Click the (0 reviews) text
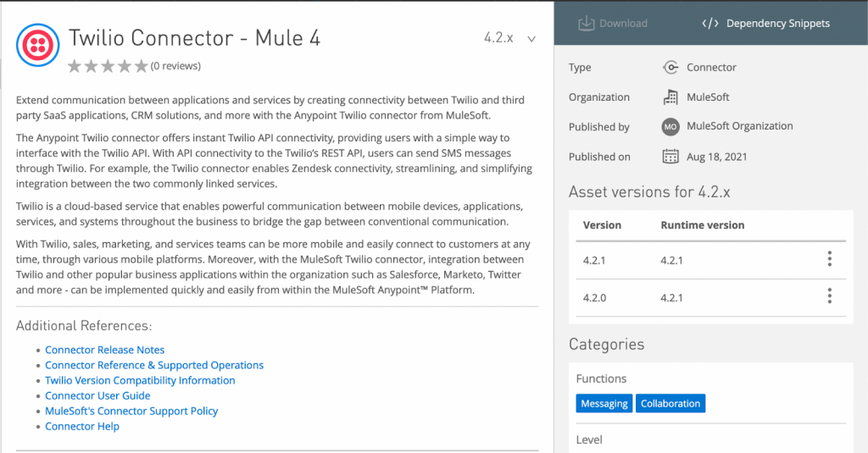Screen dimensions: 868x453 pos(175,66)
